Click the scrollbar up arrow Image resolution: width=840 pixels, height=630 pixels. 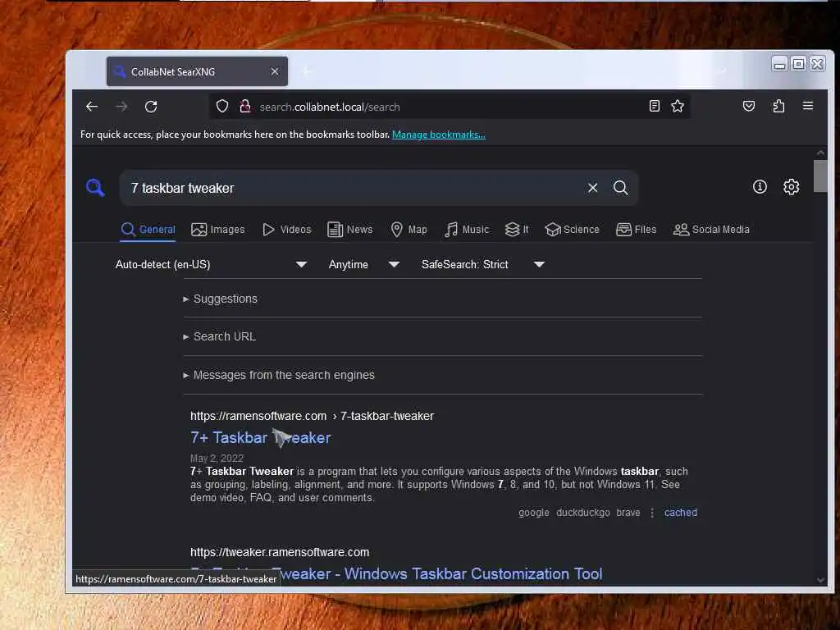(x=820, y=153)
